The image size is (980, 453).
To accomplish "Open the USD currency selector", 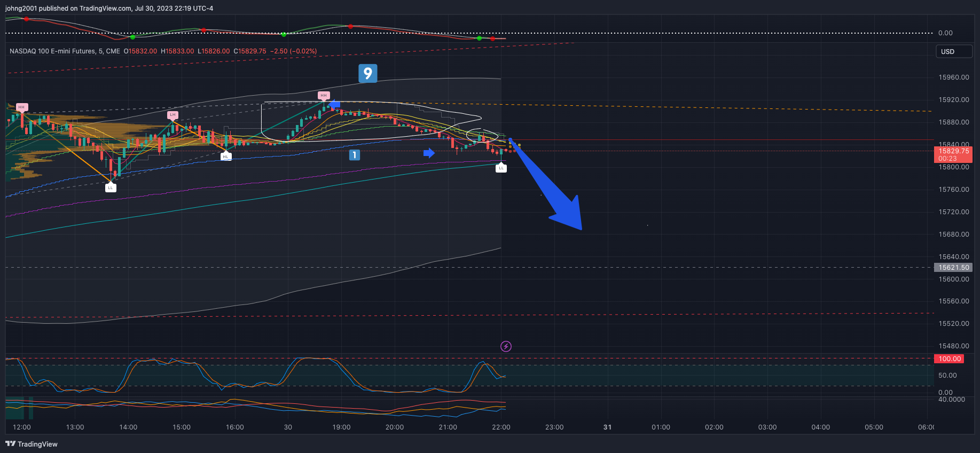I will 954,52.
